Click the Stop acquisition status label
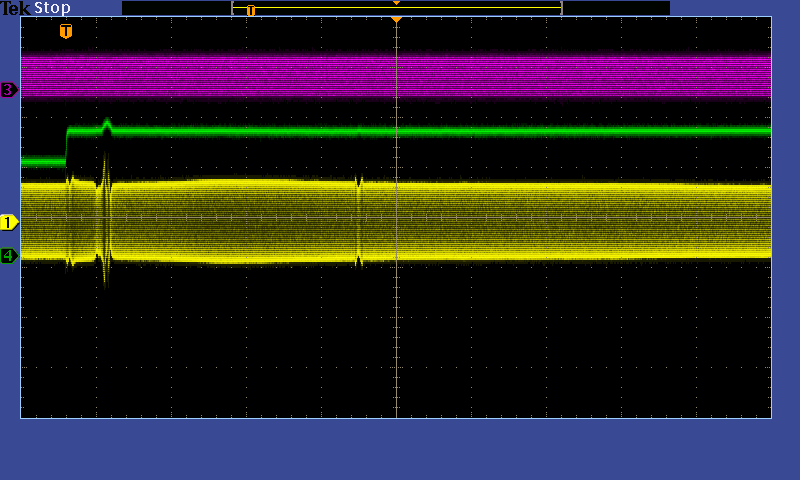The image size is (800, 480). pos(53,8)
